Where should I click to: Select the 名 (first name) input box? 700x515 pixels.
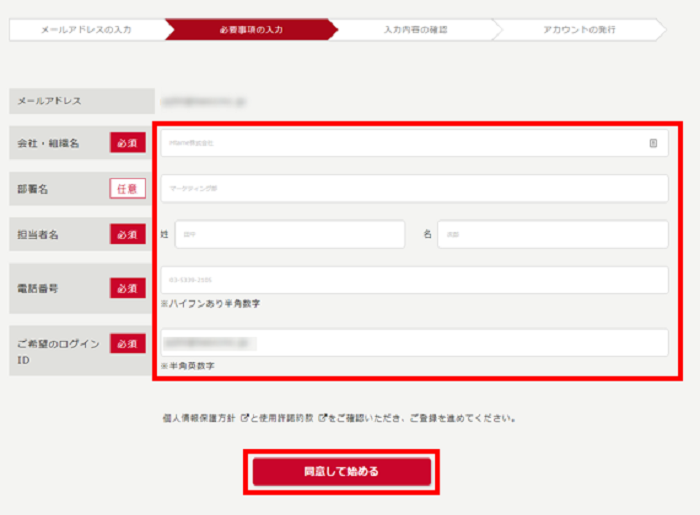(x=552, y=234)
